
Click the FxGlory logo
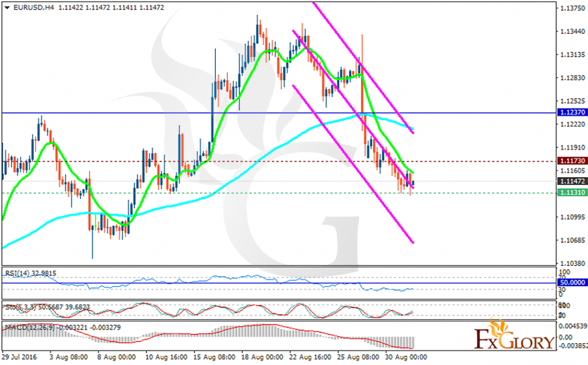coord(514,335)
